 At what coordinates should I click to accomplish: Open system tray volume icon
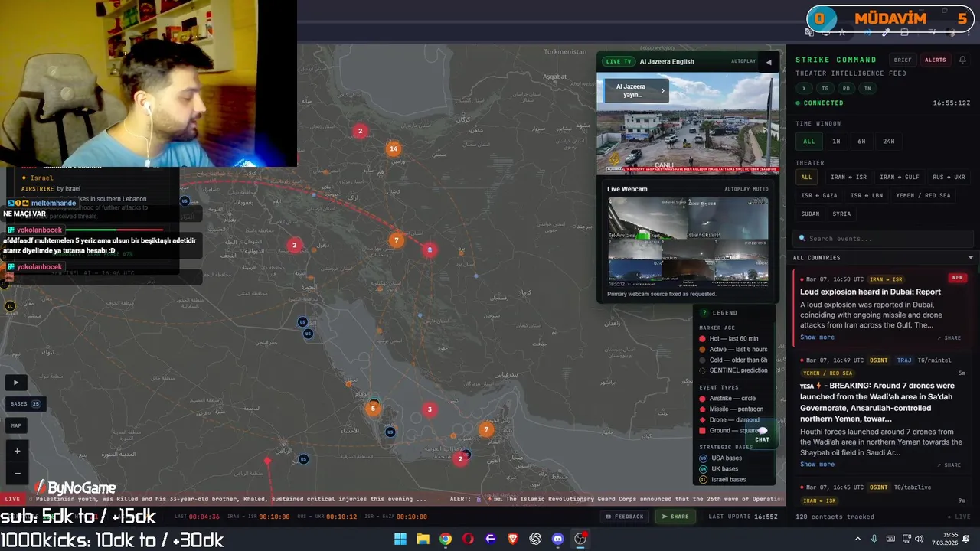point(919,539)
